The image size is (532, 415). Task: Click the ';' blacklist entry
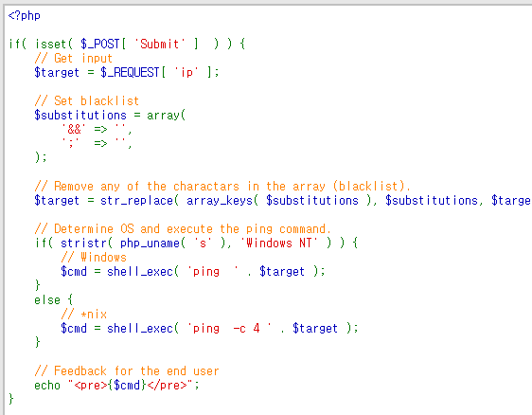tap(70, 143)
